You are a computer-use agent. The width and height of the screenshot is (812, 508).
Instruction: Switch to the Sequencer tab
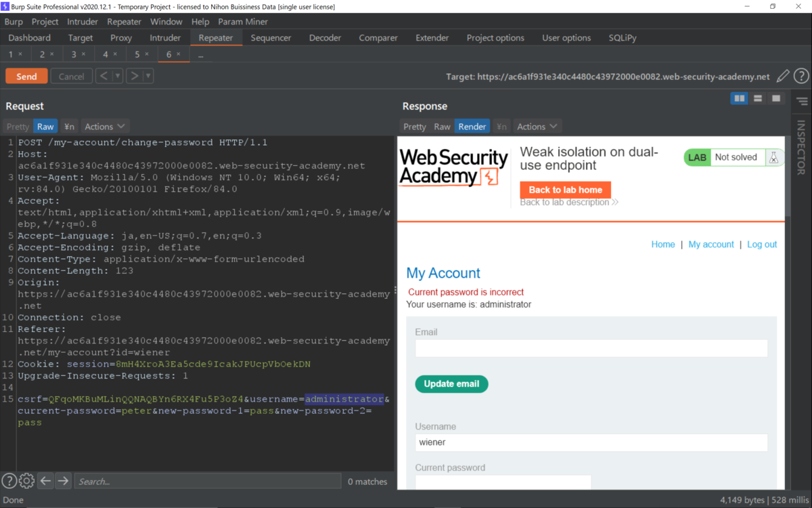[x=271, y=38]
